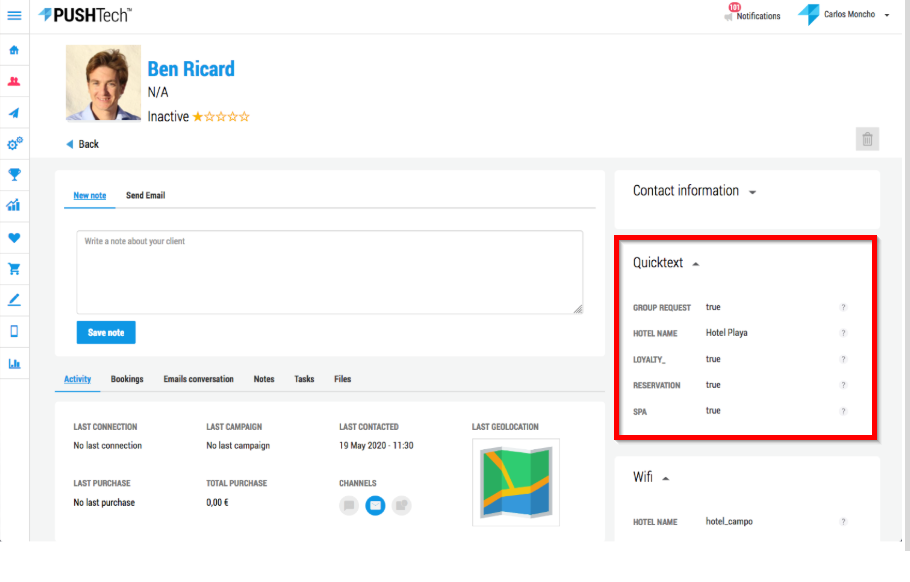Click the Save note button
This screenshot has width=910, height=582.
105,332
